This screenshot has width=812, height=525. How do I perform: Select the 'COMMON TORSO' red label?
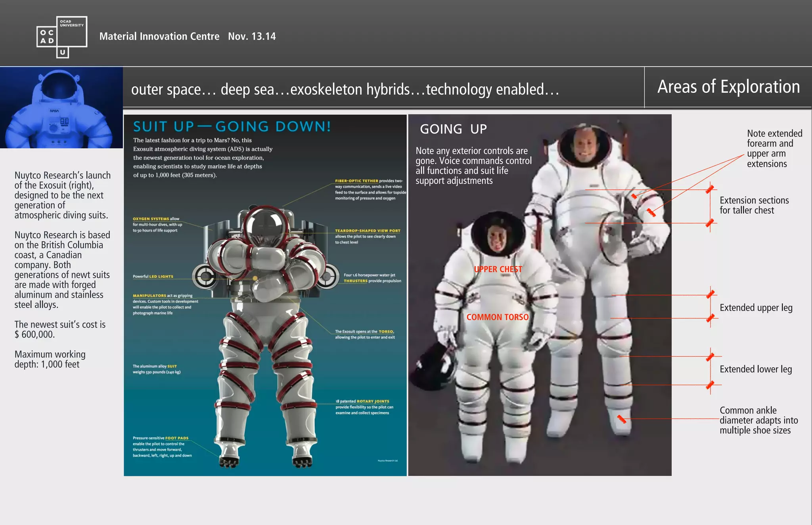[x=498, y=317]
